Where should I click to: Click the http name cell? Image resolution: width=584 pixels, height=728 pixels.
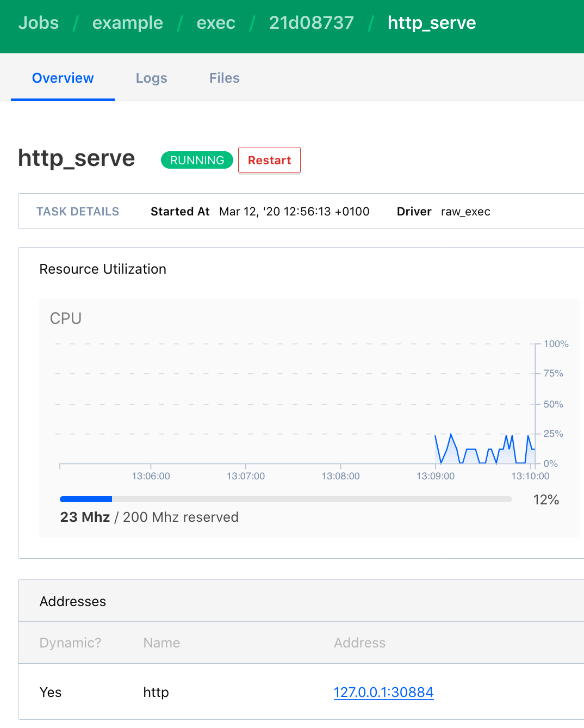pos(156,692)
